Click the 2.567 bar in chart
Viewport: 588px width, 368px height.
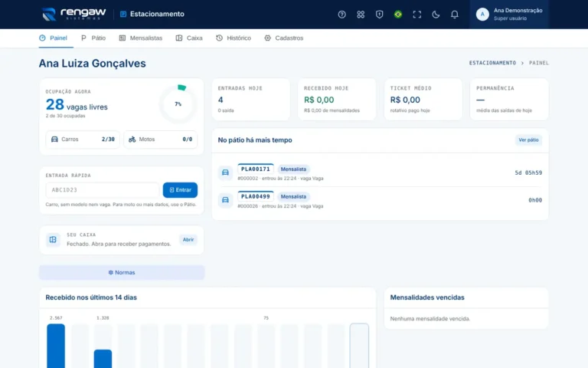pyautogui.click(x=56, y=346)
